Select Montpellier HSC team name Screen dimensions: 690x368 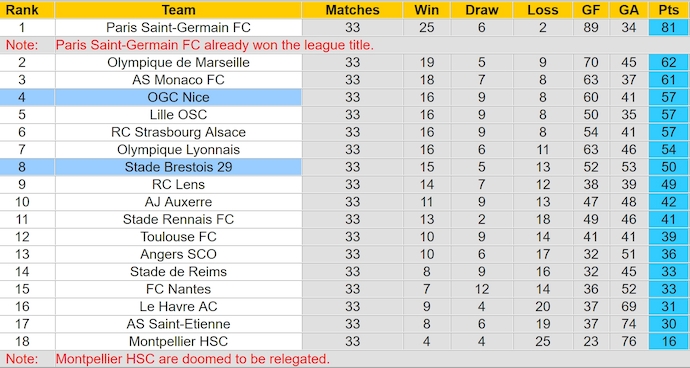178,341
